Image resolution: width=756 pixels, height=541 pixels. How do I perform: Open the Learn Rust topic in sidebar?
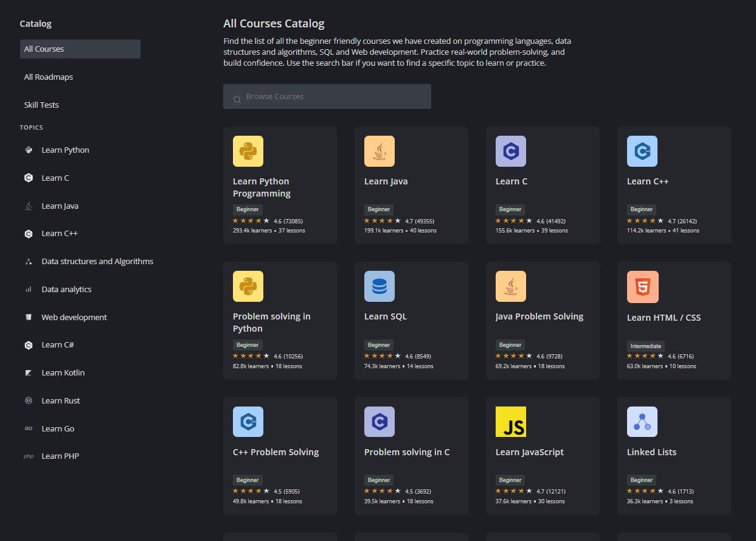coord(60,401)
